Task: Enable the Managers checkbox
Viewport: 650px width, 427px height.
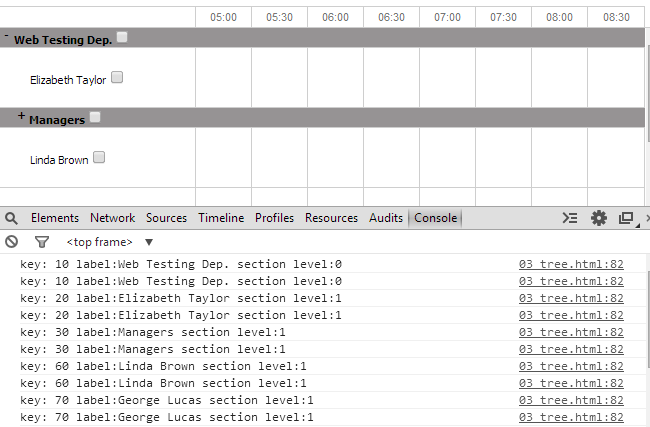Action: click(95, 117)
